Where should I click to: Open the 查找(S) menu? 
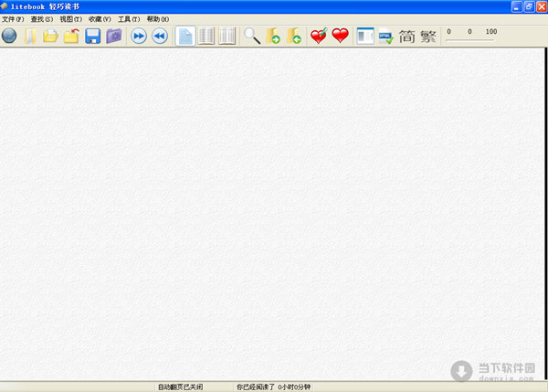click(x=42, y=19)
